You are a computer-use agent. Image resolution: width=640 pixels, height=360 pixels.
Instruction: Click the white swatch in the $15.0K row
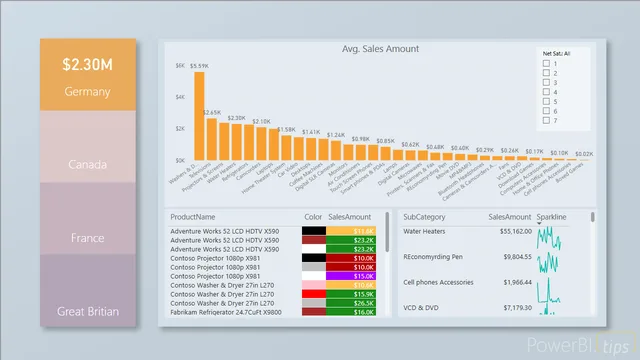314,276
